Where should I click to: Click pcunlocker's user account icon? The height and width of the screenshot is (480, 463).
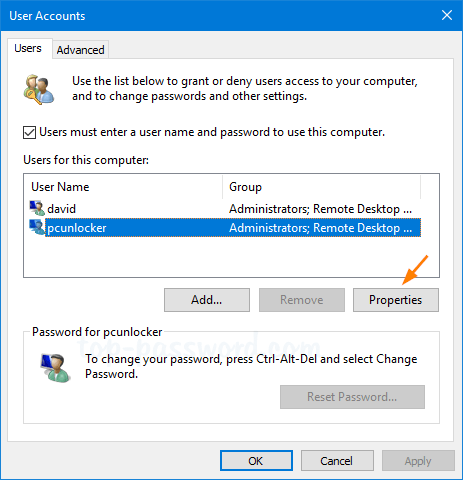(37, 228)
